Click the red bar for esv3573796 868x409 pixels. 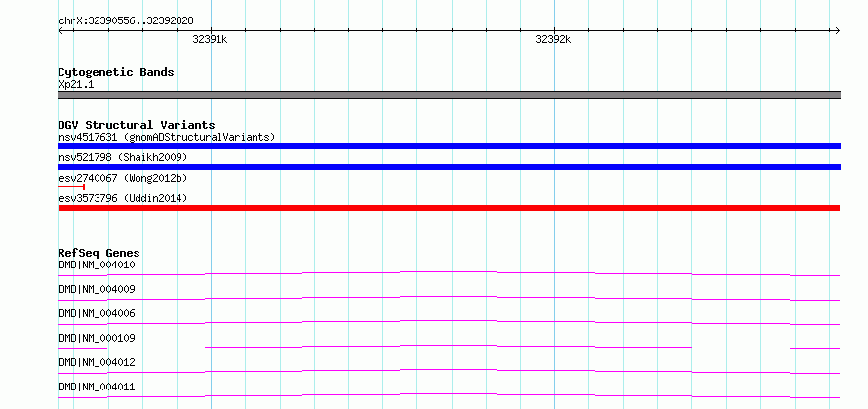449,208
